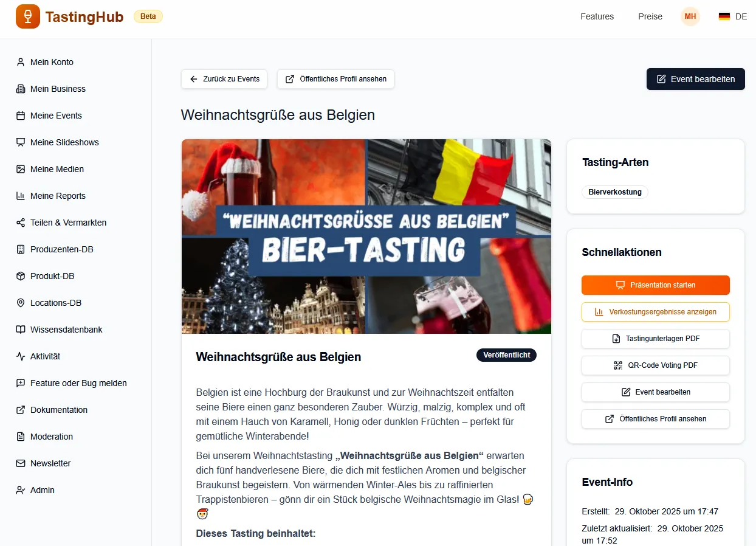This screenshot has width=756, height=546.
Task: Open the DE language selector
Action: pos(732,16)
